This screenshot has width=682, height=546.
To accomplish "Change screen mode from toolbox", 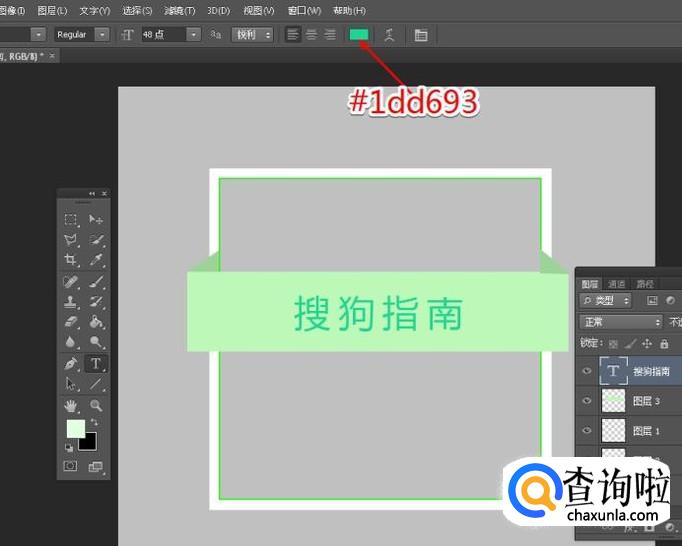I will point(95,467).
